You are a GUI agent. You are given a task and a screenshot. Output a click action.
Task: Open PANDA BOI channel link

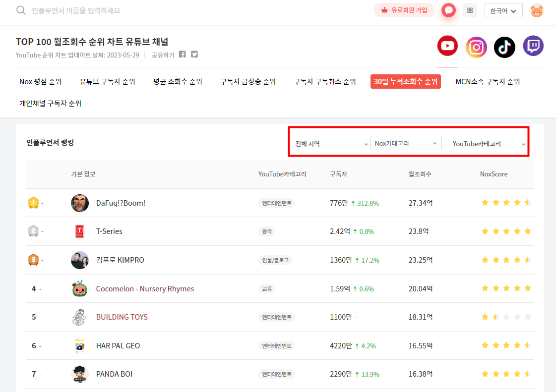click(x=114, y=374)
